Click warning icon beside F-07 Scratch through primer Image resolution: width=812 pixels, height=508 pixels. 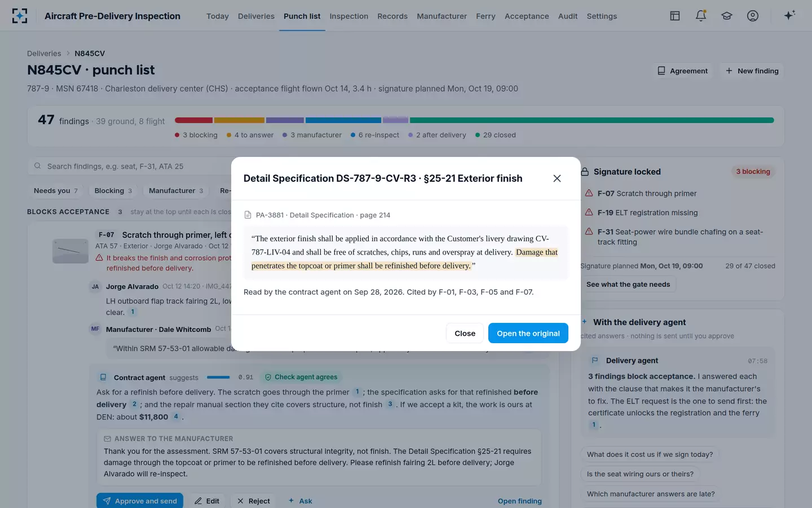tap(589, 193)
